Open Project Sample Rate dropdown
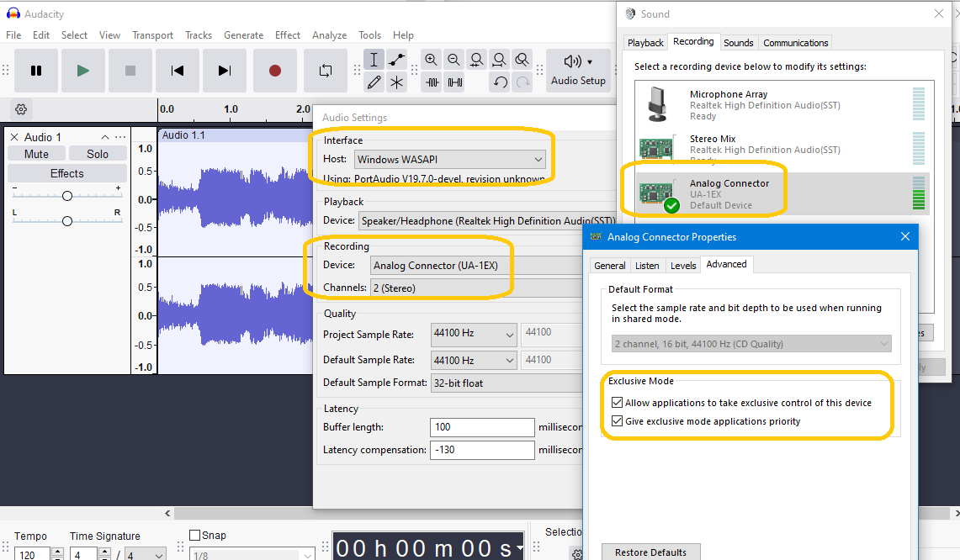This screenshot has height=560, width=960. click(x=474, y=334)
